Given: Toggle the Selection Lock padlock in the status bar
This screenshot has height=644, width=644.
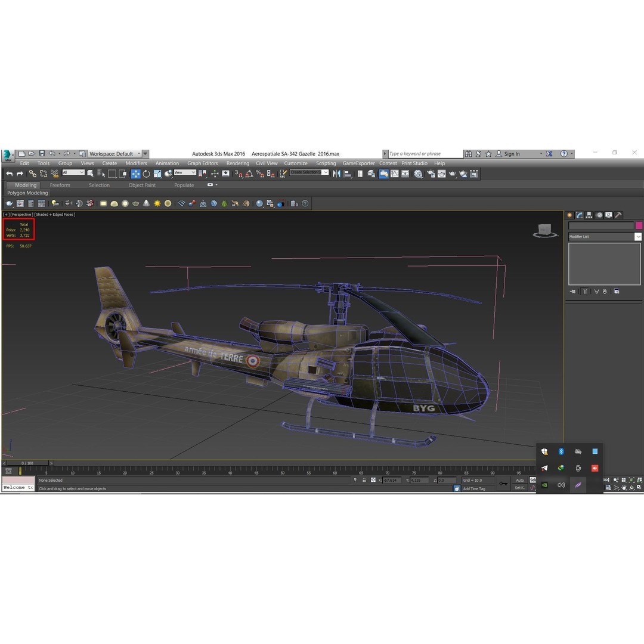Looking at the screenshot, I should click(364, 480).
